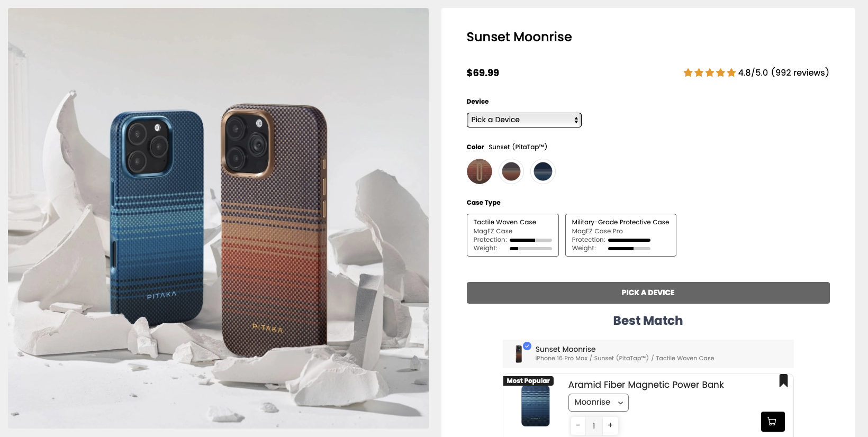The image size is (868, 437).
Task: Add power bank to shopping cart
Action: 773,422
